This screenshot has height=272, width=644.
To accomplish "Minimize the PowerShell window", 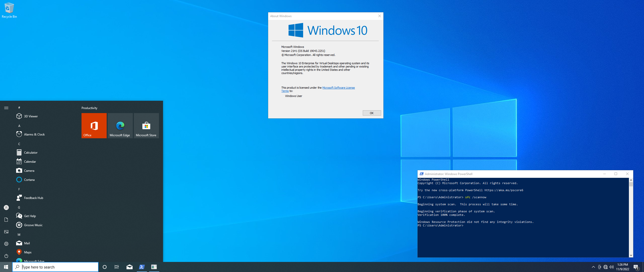I will pos(605,174).
